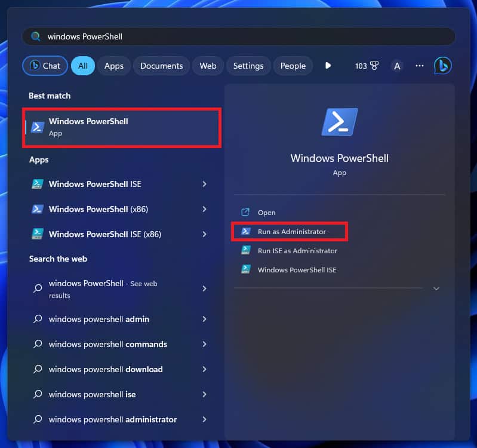Select the Settings filter tab
The width and height of the screenshot is (477, 448).
[248, 66]
